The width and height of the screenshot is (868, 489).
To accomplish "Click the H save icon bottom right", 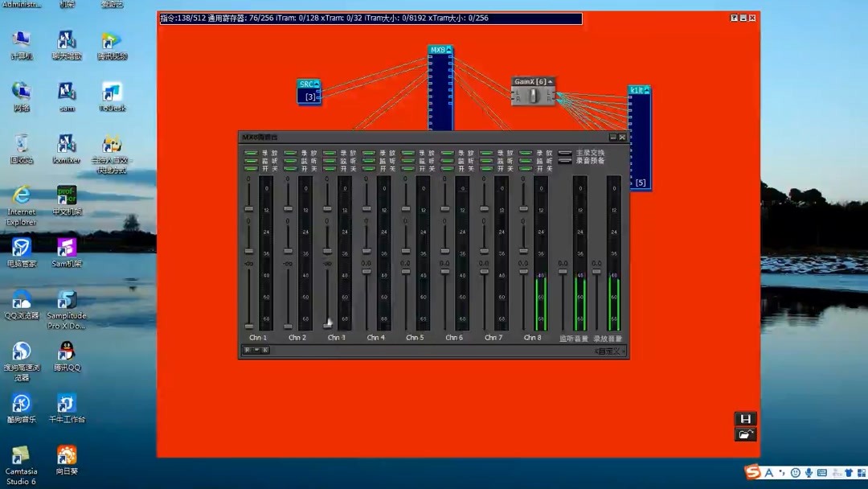I will coord(744,418).
